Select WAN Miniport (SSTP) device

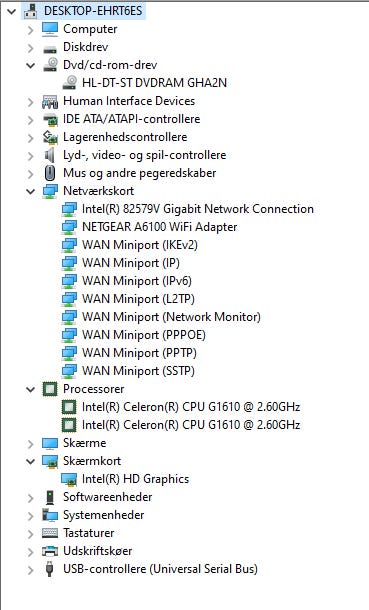coord(138,371)
